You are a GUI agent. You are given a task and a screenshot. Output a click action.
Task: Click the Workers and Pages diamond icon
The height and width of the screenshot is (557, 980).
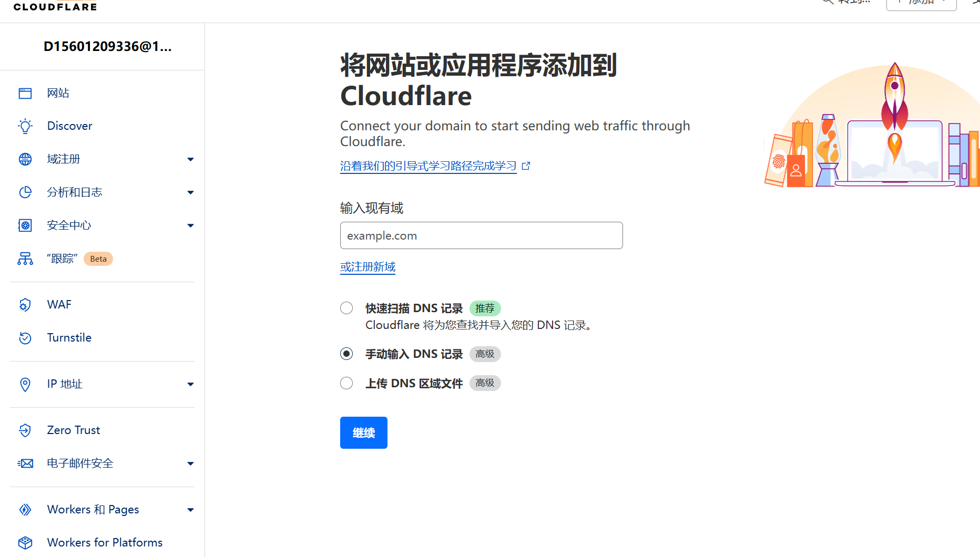(x=25, y=510)
